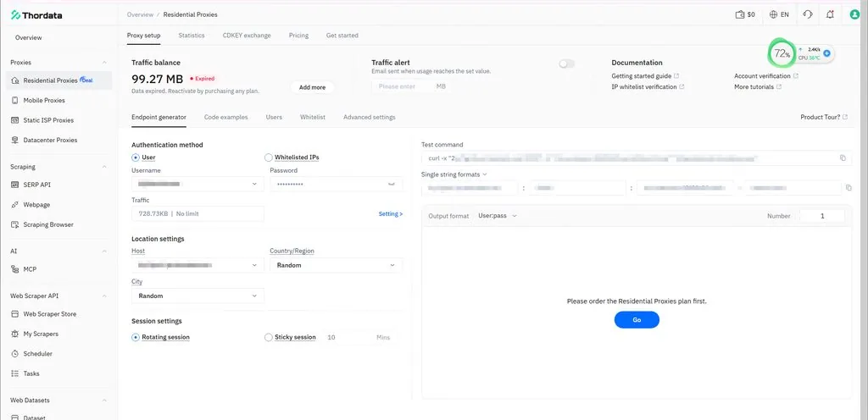868x420 pixels.
Task: Expand Single string formats dropdown
Action: coord(454,174)
